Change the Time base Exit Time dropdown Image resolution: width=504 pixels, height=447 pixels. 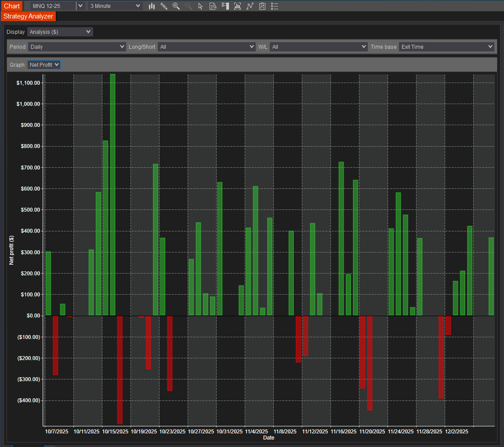coord(446,47)
